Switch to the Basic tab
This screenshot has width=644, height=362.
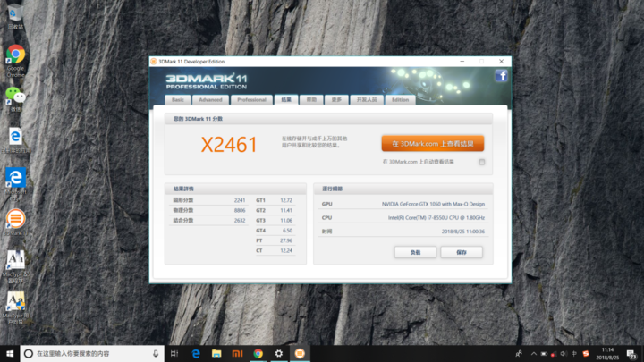point(178,100)
